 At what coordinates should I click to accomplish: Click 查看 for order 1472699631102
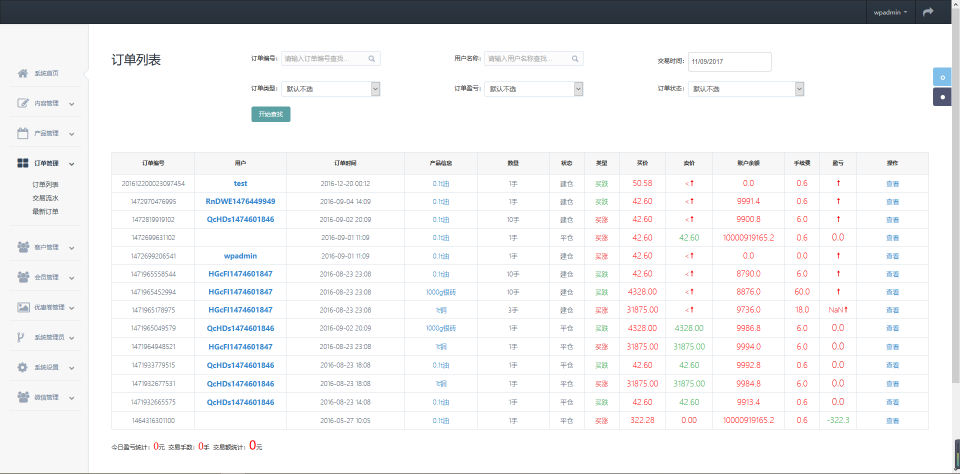pyautogui.click(x=892, y=238)
